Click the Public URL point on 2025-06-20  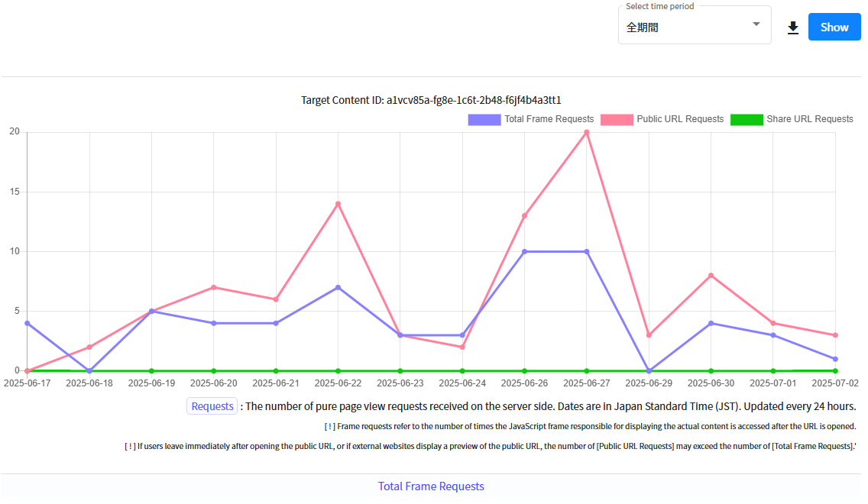pyautogui.click(x=214, y=288)
